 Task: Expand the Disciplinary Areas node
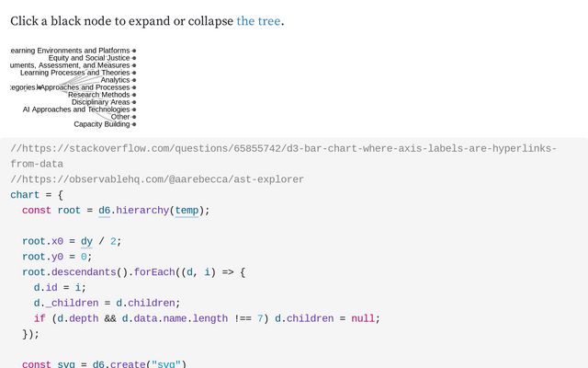coord(134,102)
